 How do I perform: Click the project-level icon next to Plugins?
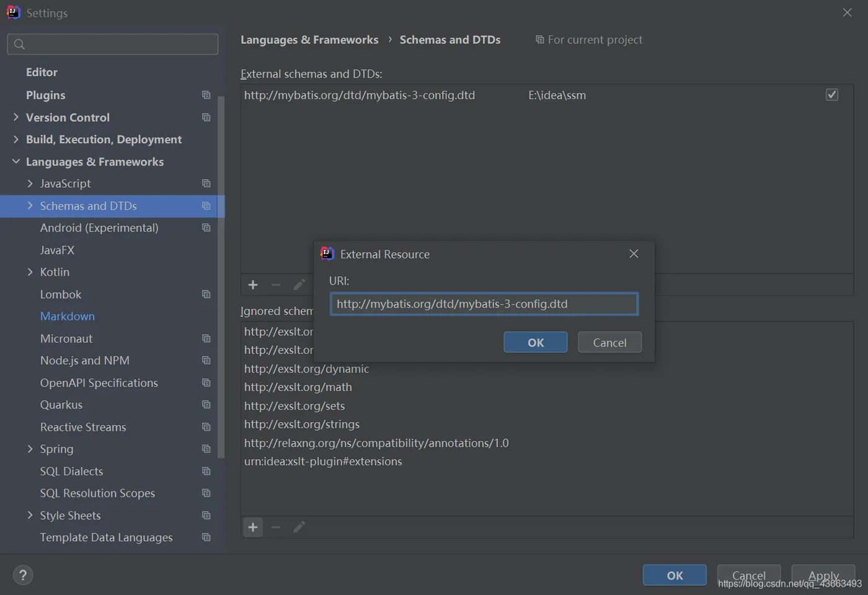point(206,95)
